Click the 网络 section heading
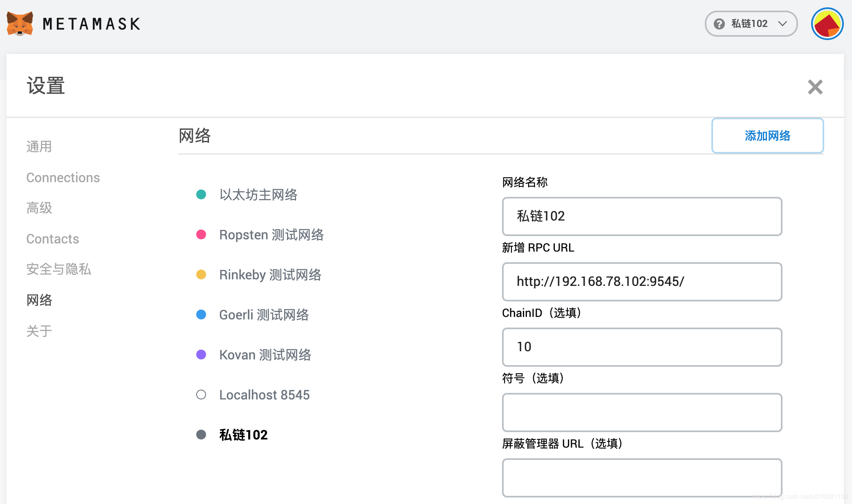The width and height of the screenshot is (852, 504). [x=195, y=136]
